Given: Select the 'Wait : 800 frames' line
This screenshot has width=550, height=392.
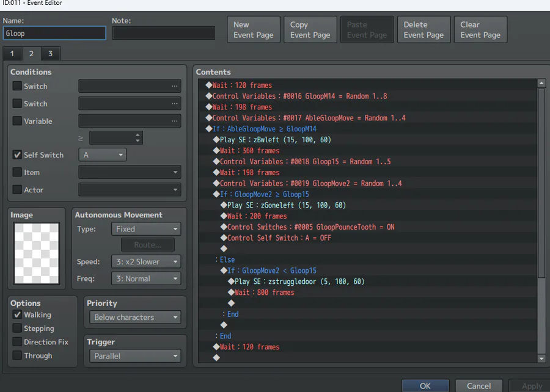Looking at the screenshot, I should 367,292.
